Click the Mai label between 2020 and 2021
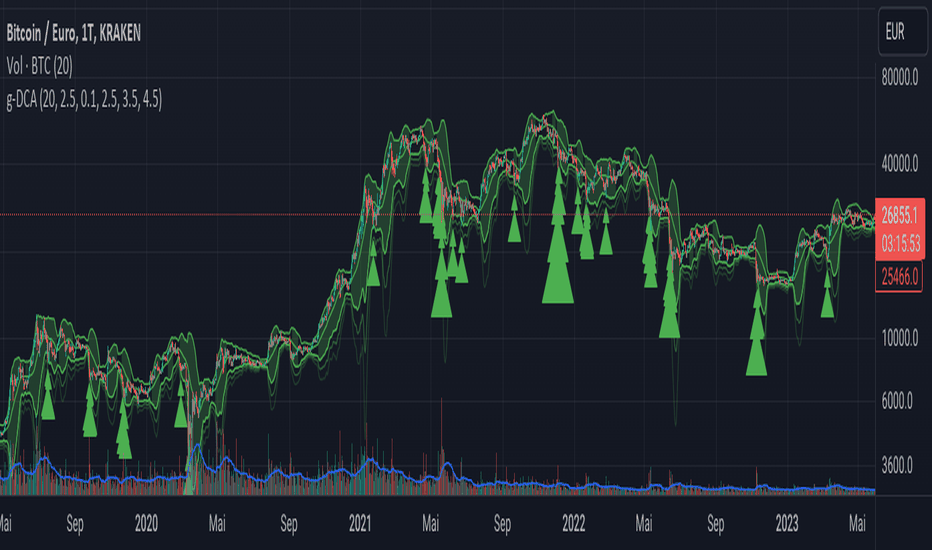This screenshot has width=932, height=550. pyautogui.click(x=217, y=523)
